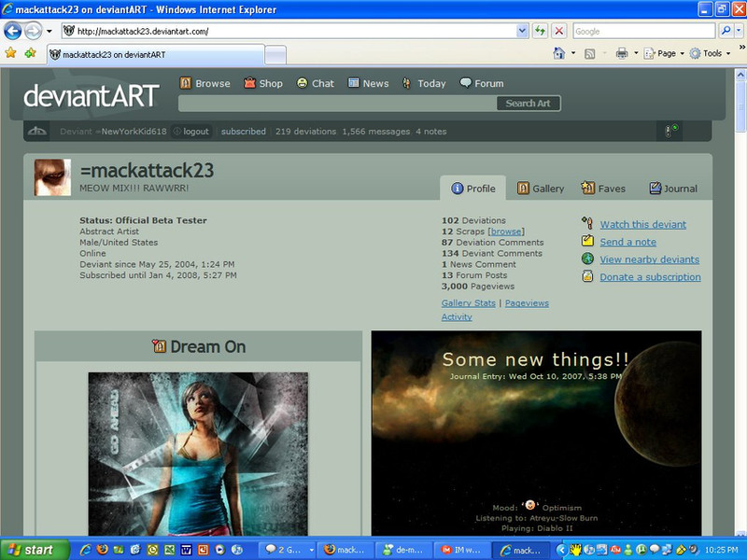Click the deviantART home icon in user bar
This screenshot has width=747, height=560.
[37, 132]
